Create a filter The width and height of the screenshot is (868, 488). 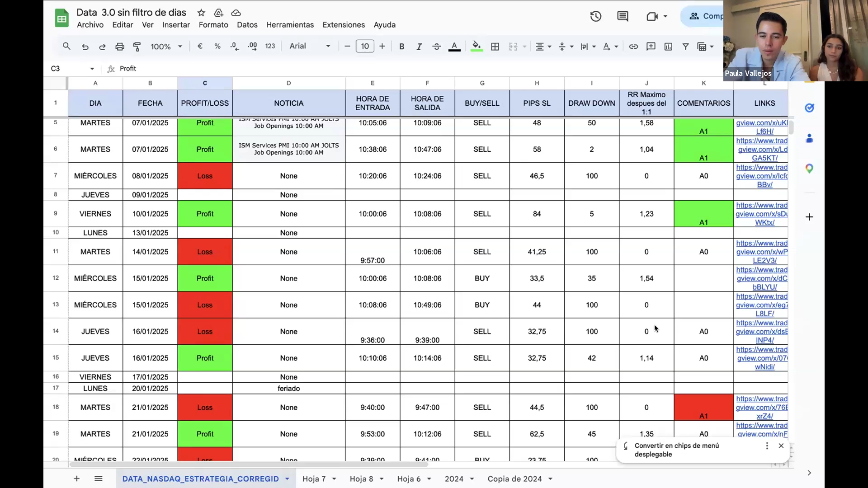(x=685, y=47)
